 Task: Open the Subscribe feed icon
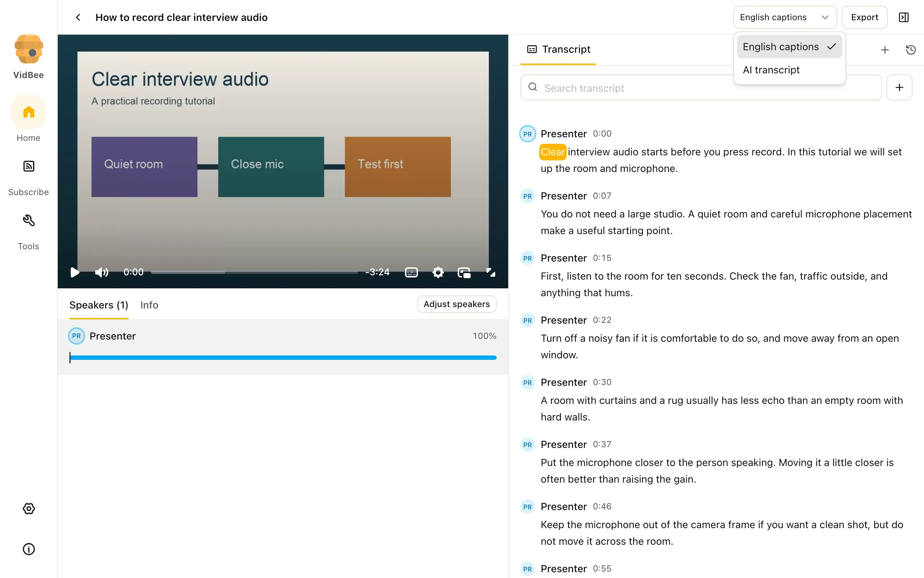point(29,166)
